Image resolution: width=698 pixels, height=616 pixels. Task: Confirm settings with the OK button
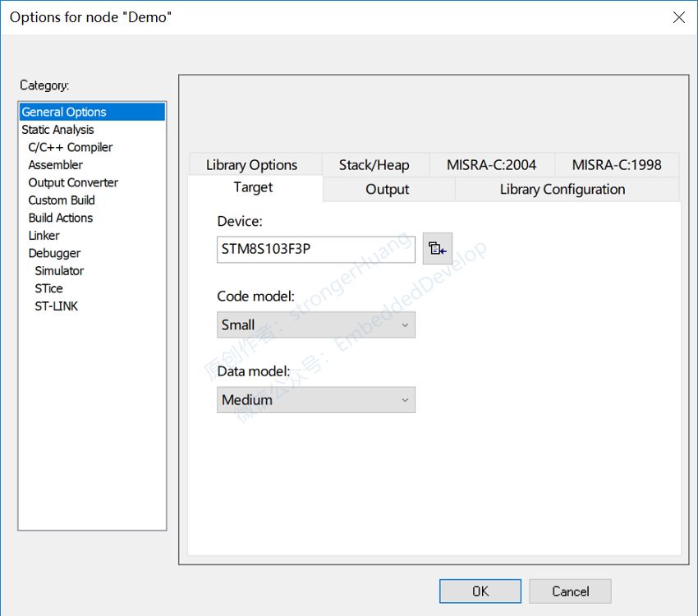tap(480, 591)
